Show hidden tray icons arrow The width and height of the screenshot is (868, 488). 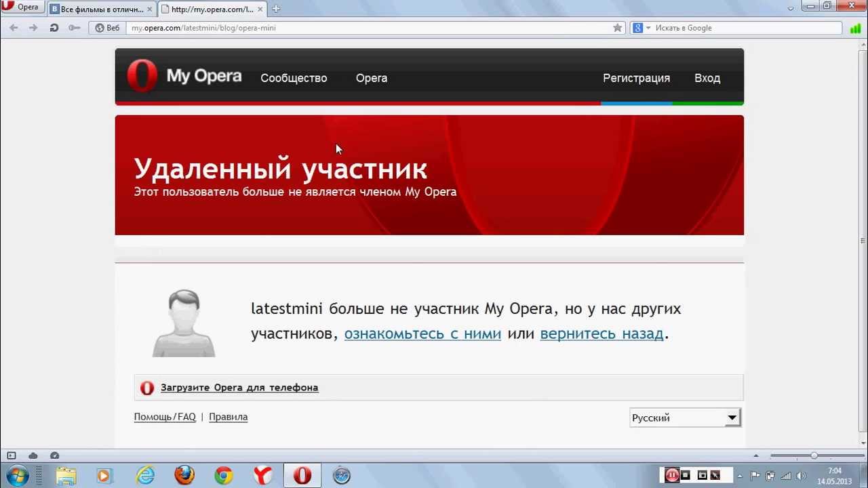coord(740,476)
